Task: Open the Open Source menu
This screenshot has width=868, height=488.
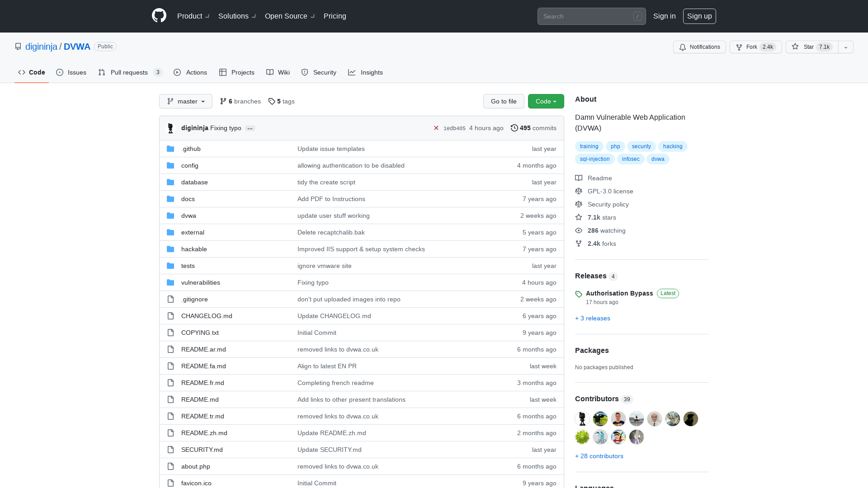Action: pyautogui.click(x=289, y=16)
